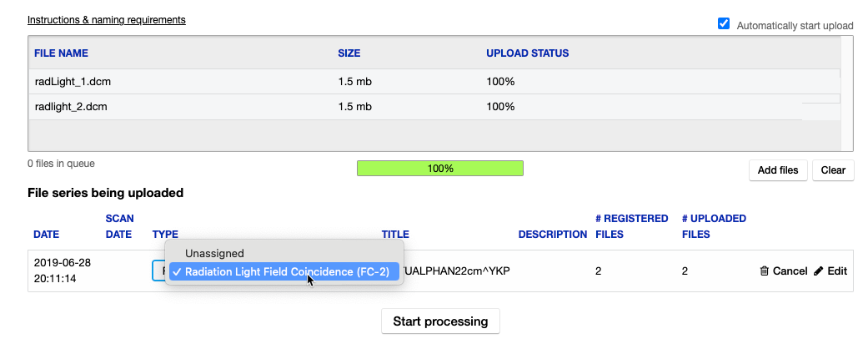868x344 pixels.
Task: Toggle Automatically start upload checkbox
Action: (x=724, y=24)
